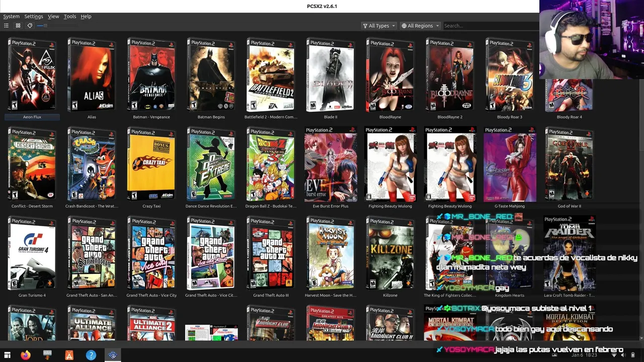The image size is (644, 362).
Task: Select Eve Burst Error Plus cover
Action: tap(331, 164)
